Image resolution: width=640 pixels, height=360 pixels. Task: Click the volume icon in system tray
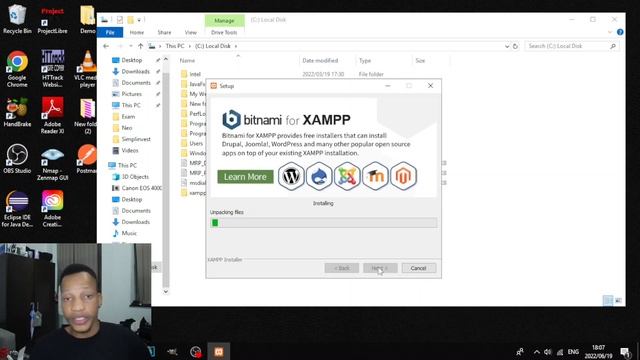coord(548,352)
